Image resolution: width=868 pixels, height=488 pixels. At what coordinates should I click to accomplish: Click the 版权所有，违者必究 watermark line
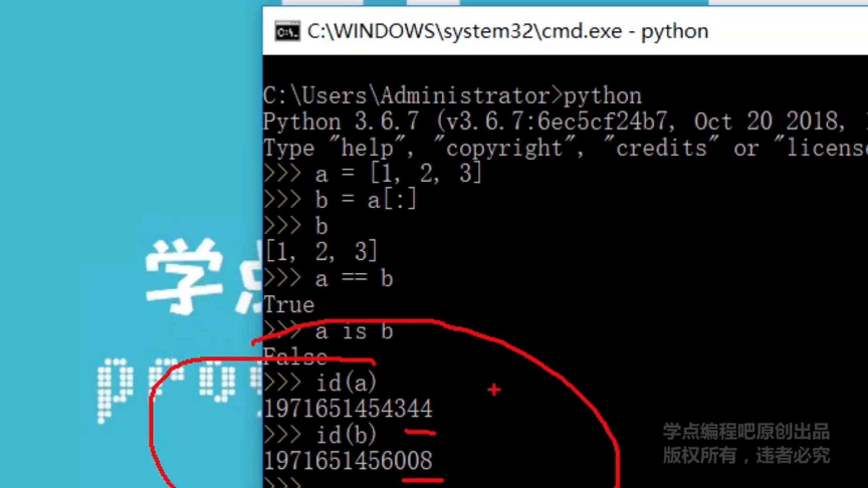click(747, 455)
